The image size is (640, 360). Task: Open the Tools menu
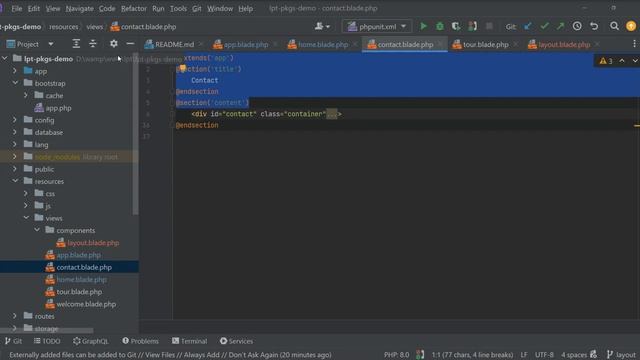pos(178,8)
